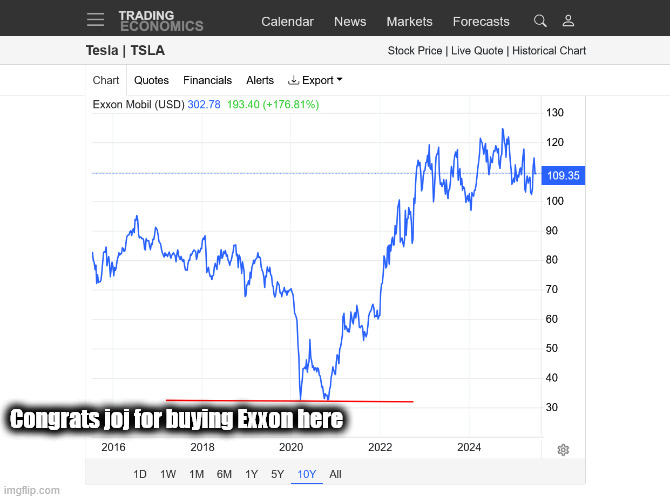Select the 1Y time range

(251, 474)
